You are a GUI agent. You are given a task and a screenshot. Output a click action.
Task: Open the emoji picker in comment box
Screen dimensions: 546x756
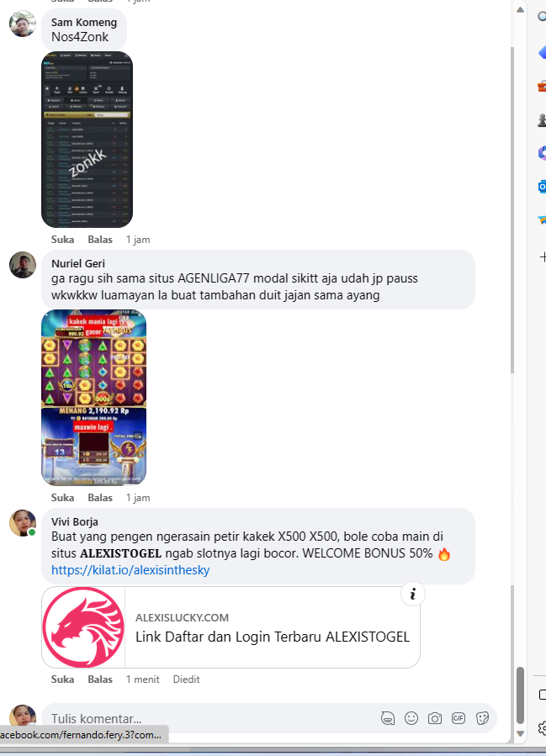coord(411,718)
